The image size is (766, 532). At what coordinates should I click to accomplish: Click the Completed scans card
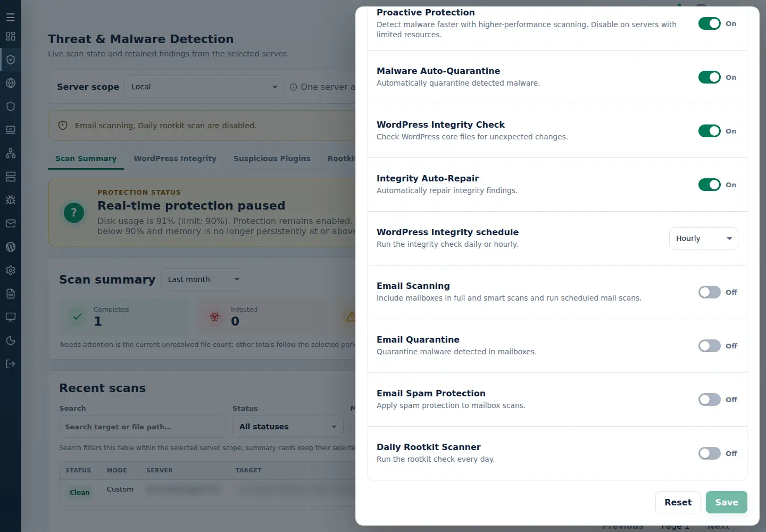124,316
